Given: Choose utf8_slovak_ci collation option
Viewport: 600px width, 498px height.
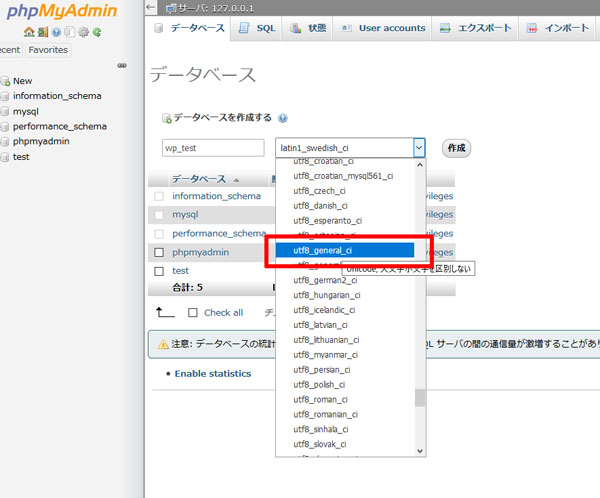Looking at the screenshot, I should pos(345,444).
